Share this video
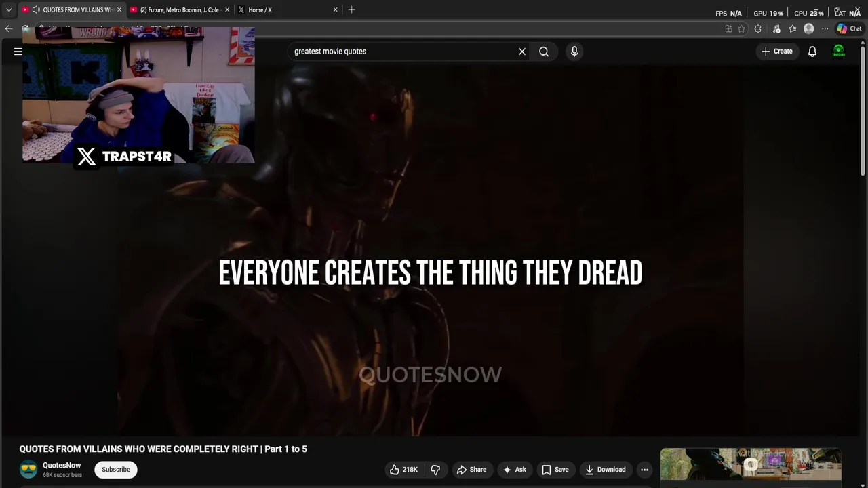 point(471,470)
